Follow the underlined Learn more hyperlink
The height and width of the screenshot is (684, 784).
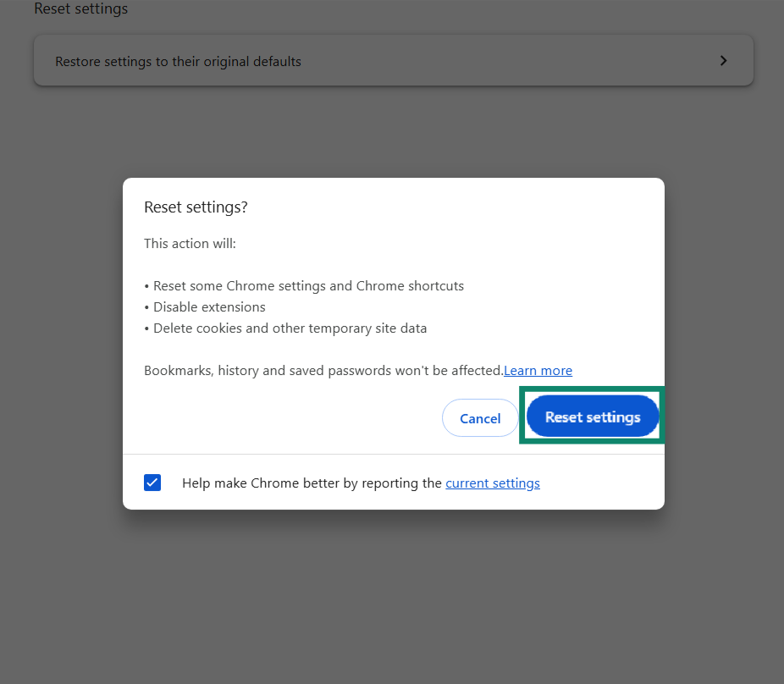click(x=538, y=370)
